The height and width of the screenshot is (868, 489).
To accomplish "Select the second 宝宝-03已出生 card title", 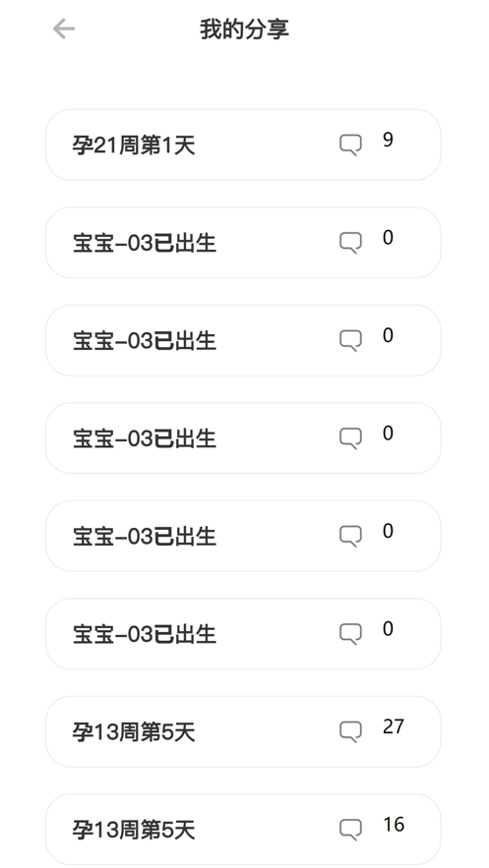I will (x=145, y=341).
